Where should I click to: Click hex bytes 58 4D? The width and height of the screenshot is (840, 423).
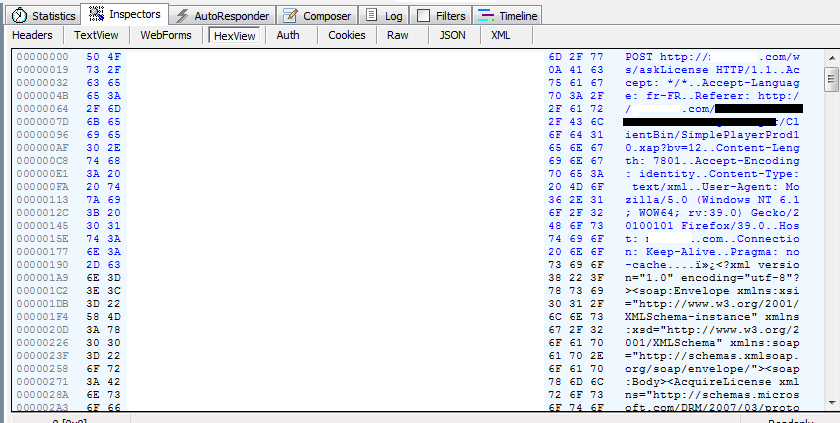tap(103, 316)
